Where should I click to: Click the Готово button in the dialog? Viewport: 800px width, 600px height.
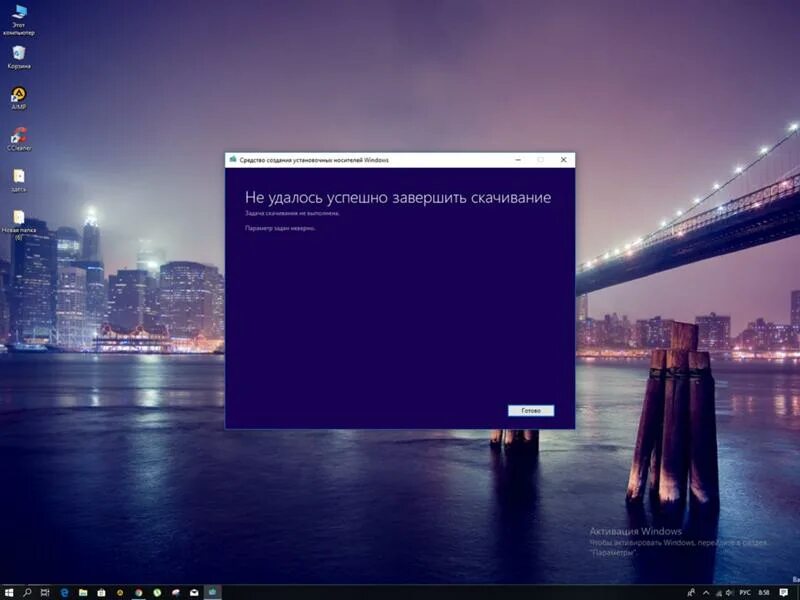(x=531, y=411)
